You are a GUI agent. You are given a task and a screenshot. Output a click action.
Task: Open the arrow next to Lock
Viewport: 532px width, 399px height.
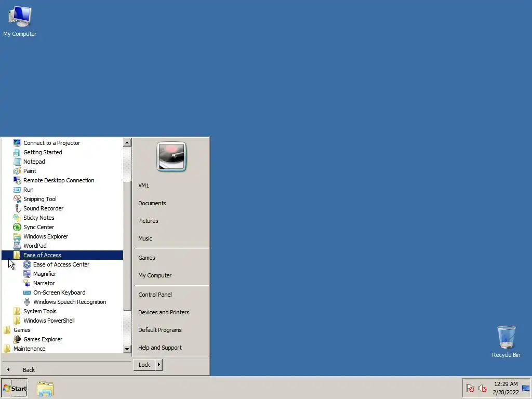coord(159,365)
